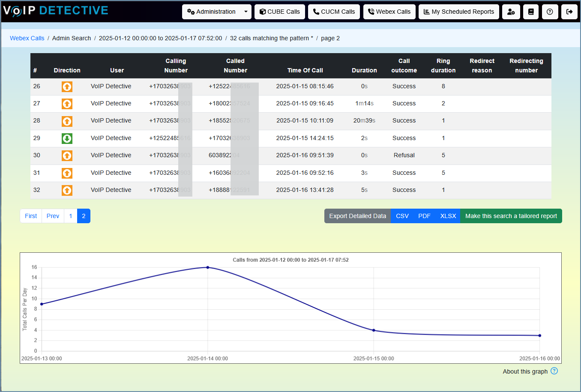Click the Called Number column header
581x392 pixels.
pos(235,66)
